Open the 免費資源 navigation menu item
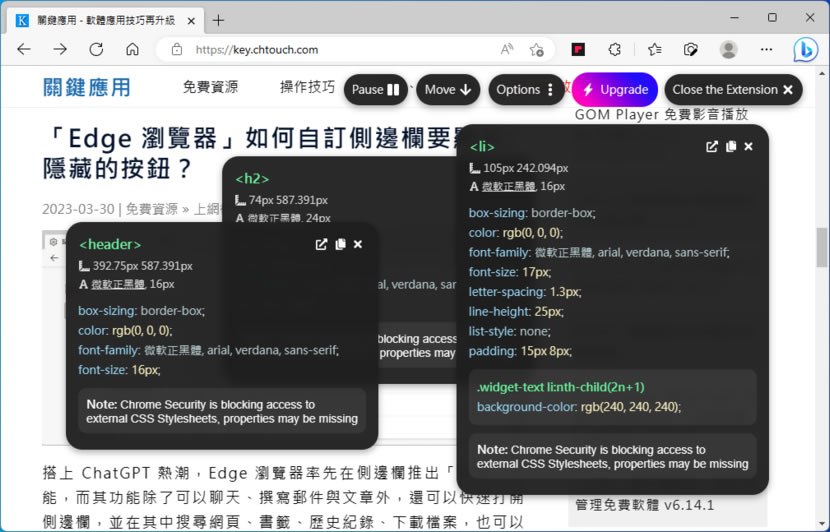830x532 pixels. [x=210, y=87]
